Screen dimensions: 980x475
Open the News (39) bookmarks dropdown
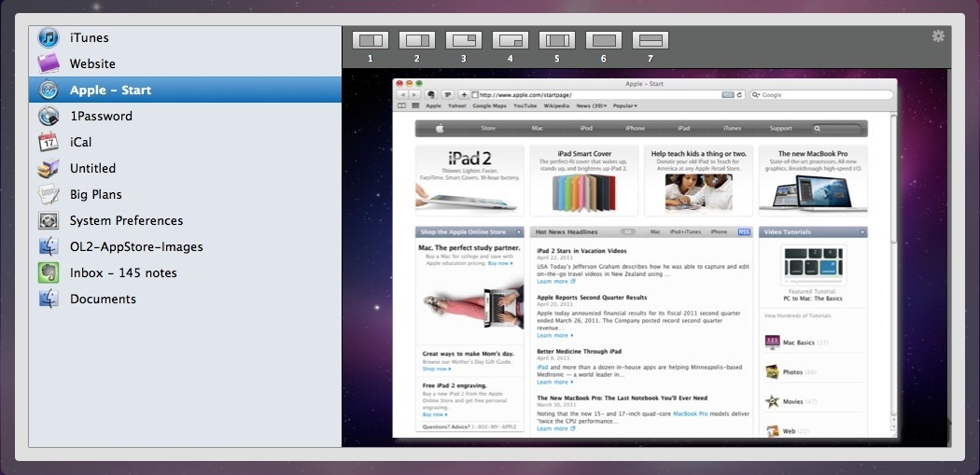tap(591, 106)
